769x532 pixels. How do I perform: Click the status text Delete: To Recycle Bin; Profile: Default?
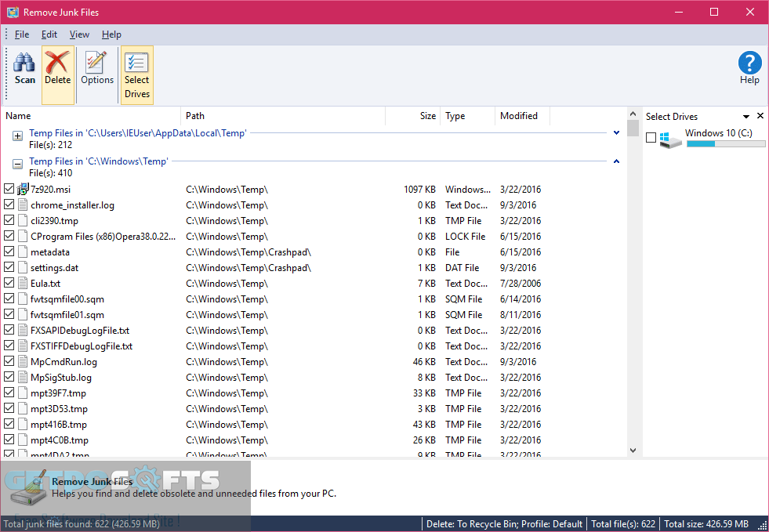(x=504, y=523)
